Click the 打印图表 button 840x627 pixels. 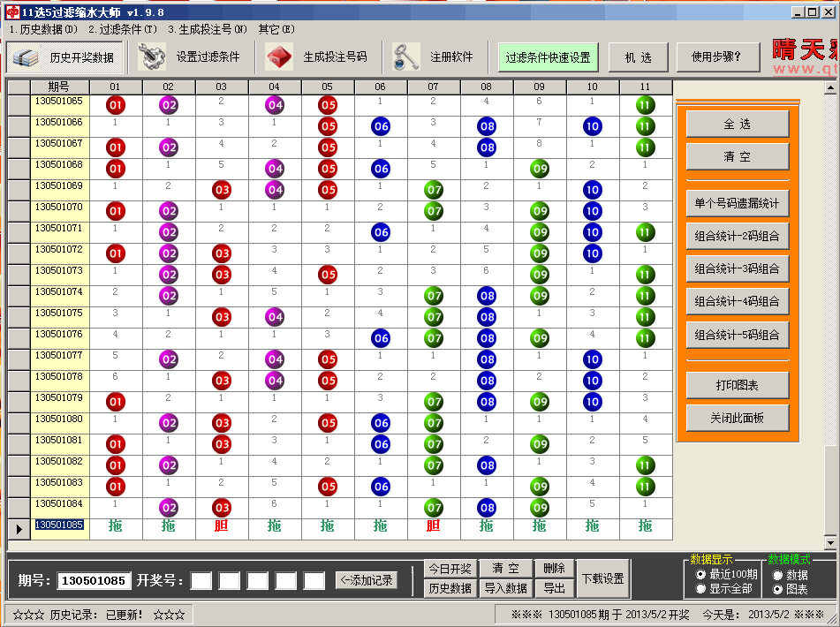(738, 386)
